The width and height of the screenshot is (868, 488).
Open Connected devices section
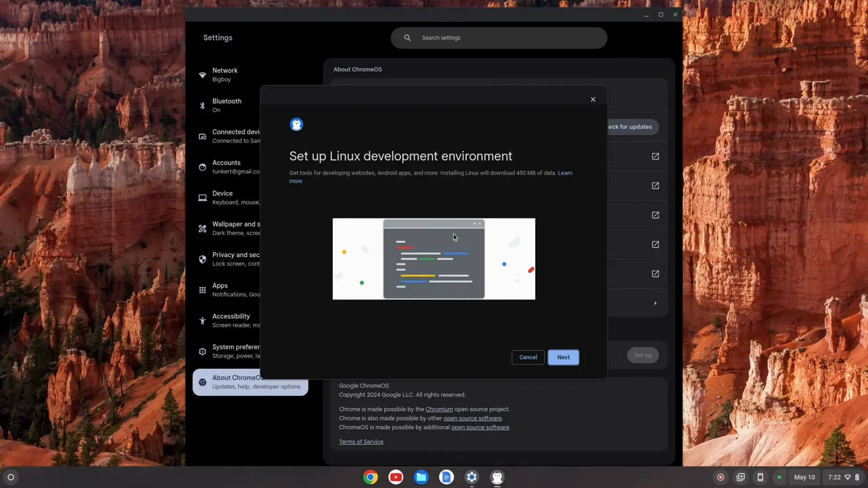tap(227, 136)
